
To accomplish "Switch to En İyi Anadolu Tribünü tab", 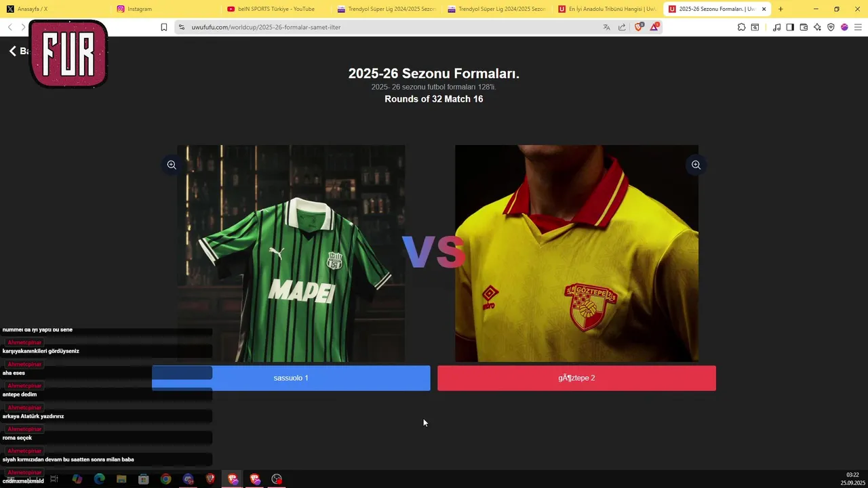I will click(606, 9).
